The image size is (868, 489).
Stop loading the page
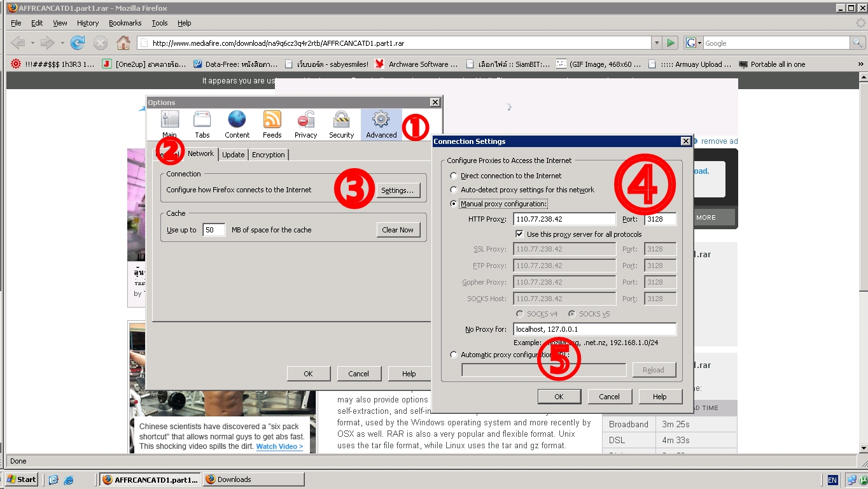tap(101, 43)
